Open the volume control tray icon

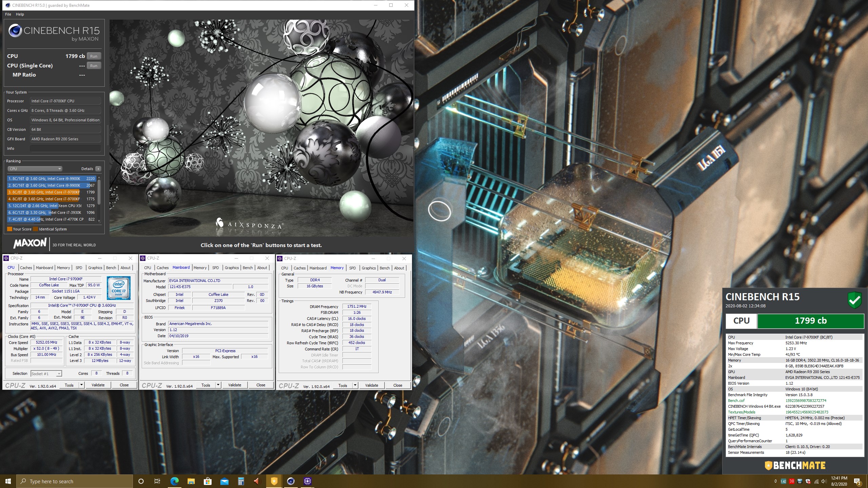point(824,481)
